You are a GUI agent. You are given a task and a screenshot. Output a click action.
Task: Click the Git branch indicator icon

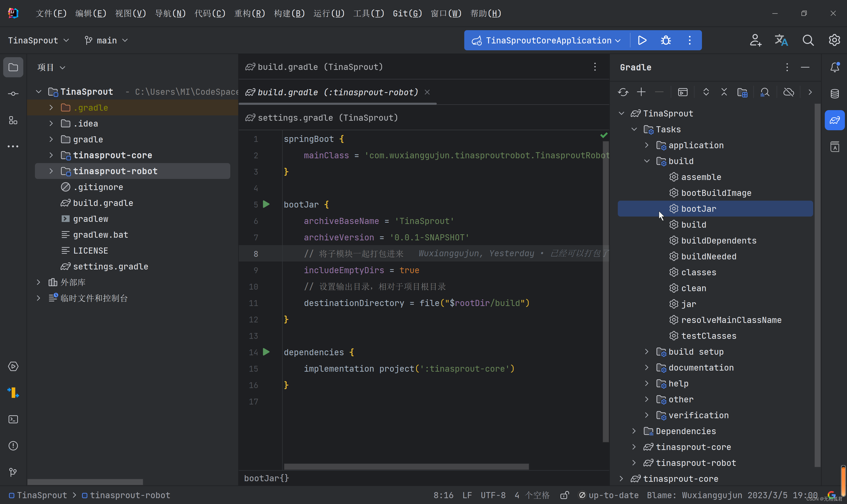(88, 40)
